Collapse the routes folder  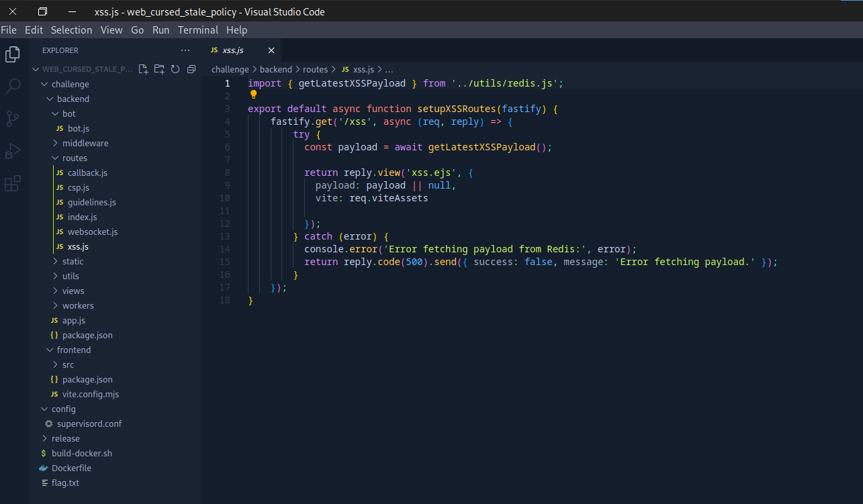coord(75,158)
